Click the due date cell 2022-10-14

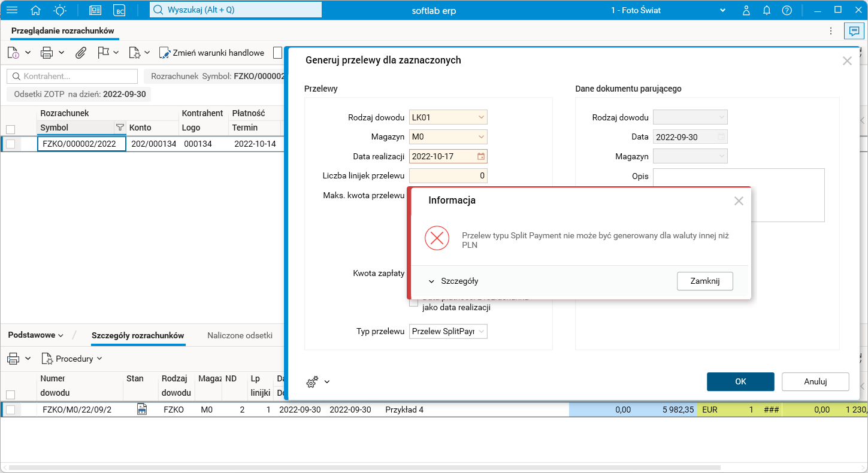pyautogui.click(x=255, y=144)
